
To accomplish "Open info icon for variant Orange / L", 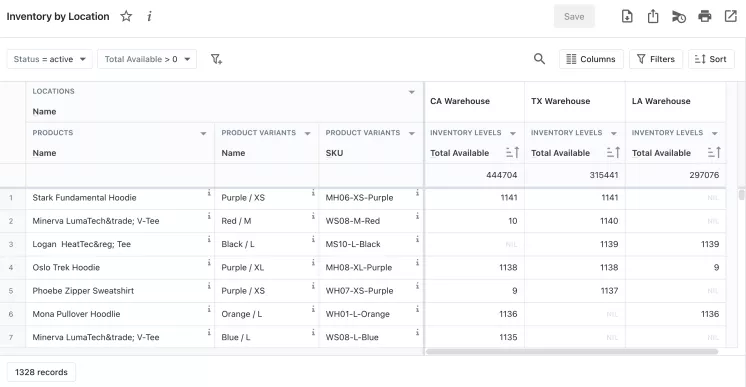I will pyautogui.click(x=313, y=309).
